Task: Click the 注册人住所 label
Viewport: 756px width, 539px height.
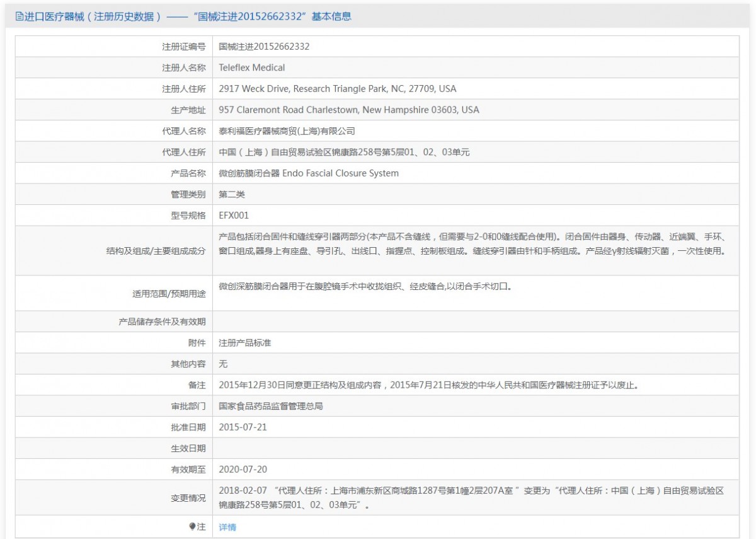Action: (x=184, y=89)
